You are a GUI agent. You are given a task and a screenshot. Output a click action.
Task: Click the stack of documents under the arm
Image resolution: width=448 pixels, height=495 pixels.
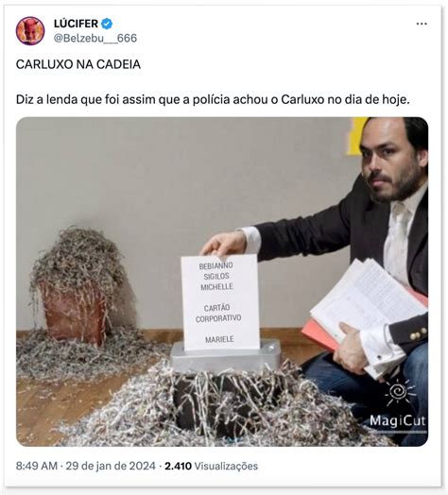[x=365, y=314]
